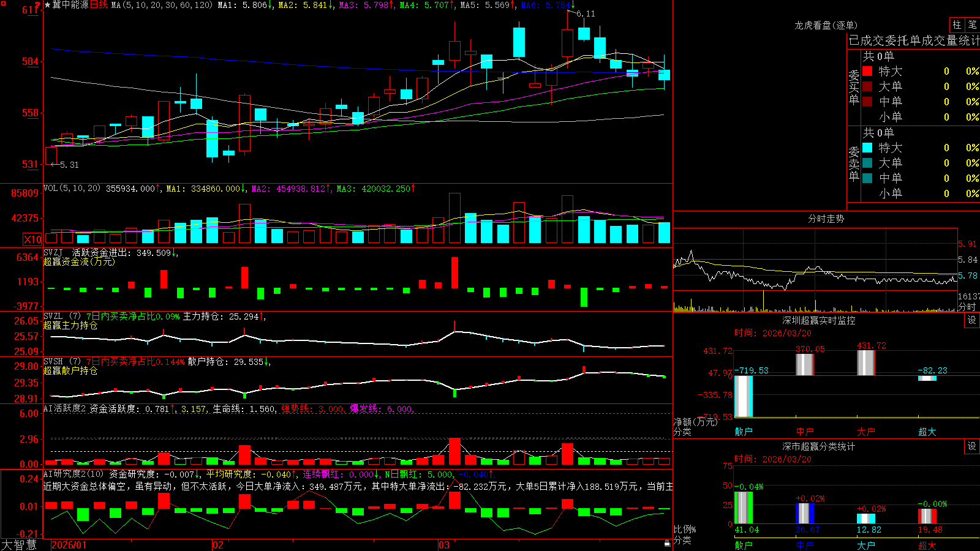Image resolution: width=980 pixels, height=551 pixels.
Task: Click the teal 大单 sell-order swatch
Action: click(x=867, y=163)
